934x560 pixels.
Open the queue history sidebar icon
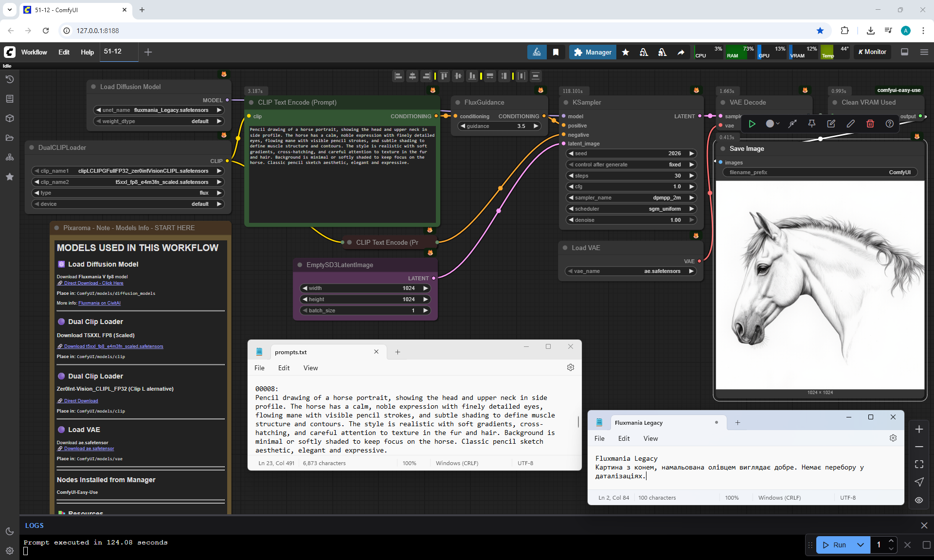[10, 79]
